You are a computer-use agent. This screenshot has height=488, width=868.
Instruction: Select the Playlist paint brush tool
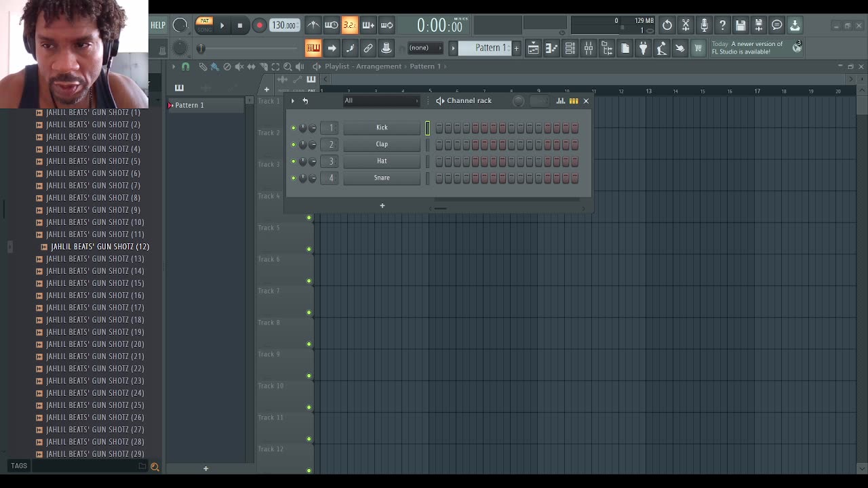click(x=215, y=66)
